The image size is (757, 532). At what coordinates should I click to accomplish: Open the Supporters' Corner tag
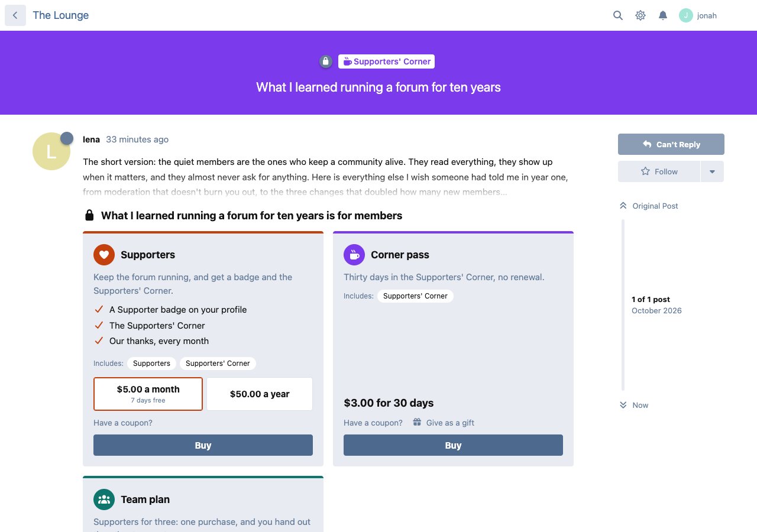[x=386, y=61]
